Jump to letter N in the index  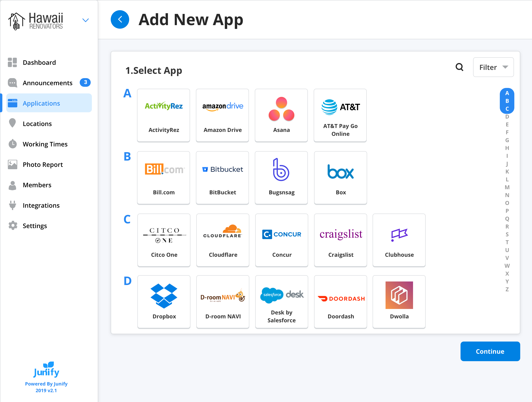pos(507,195)
